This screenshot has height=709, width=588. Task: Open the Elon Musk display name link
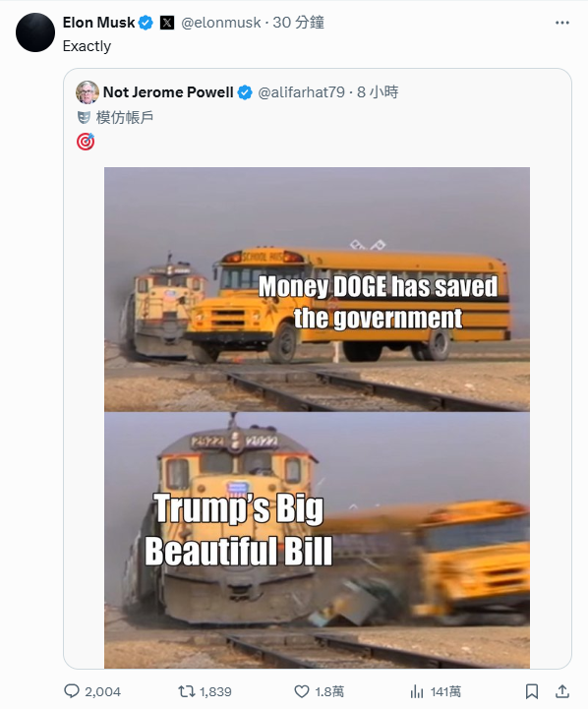[x=98, y=23]
